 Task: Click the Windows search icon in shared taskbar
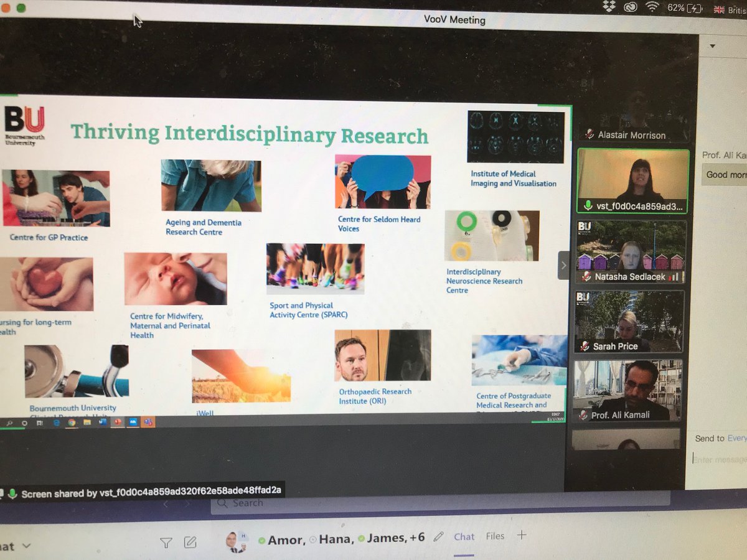coord(9,423)
